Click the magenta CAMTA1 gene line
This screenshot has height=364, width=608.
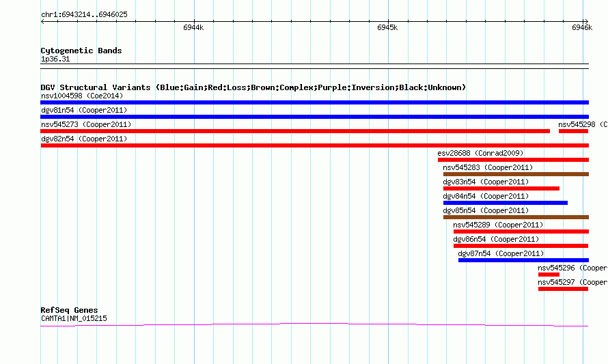pos(314,324)
